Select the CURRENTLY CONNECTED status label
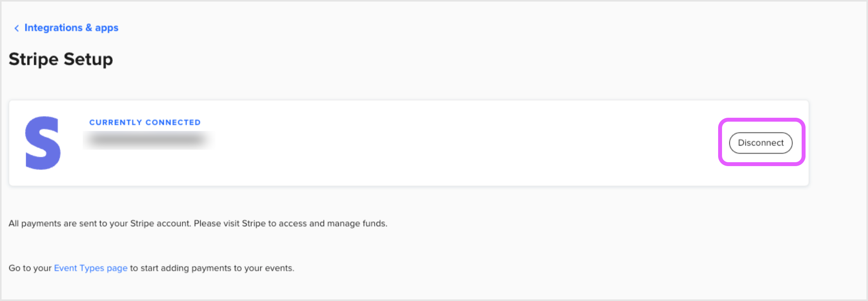The image size is (868, 301). click(145, 122)
